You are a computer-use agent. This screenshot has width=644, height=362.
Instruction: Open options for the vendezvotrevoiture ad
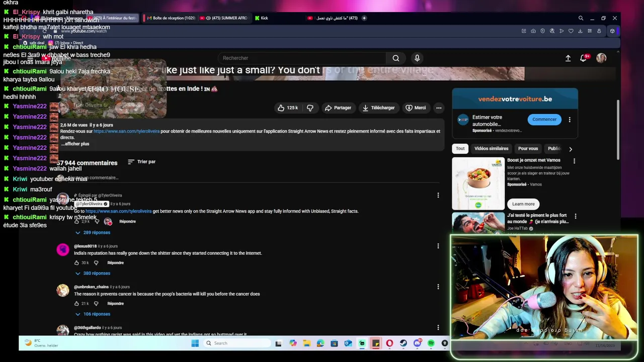[x=570, y=120]
